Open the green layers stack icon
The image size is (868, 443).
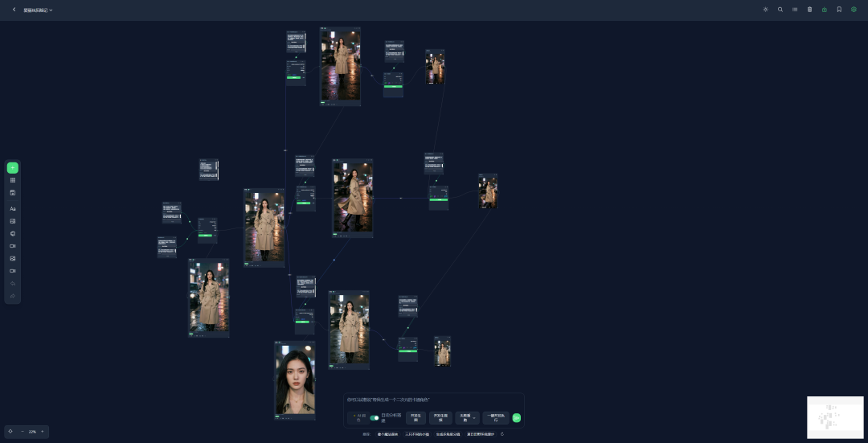[854, 10]
